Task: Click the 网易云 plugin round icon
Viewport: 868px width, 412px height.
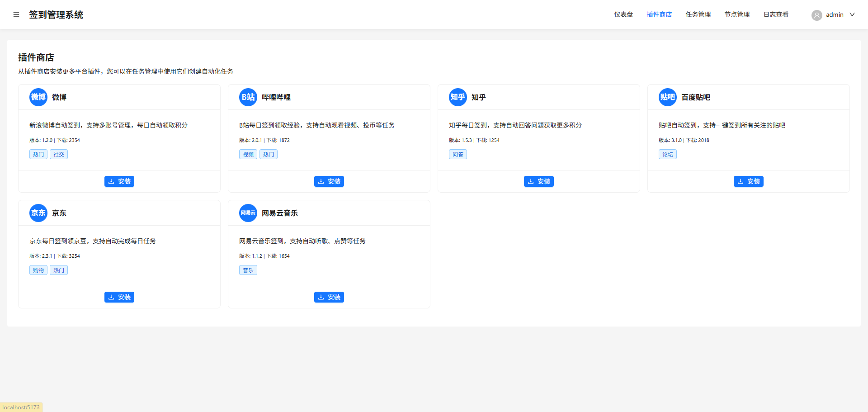Action: [248, 213]
